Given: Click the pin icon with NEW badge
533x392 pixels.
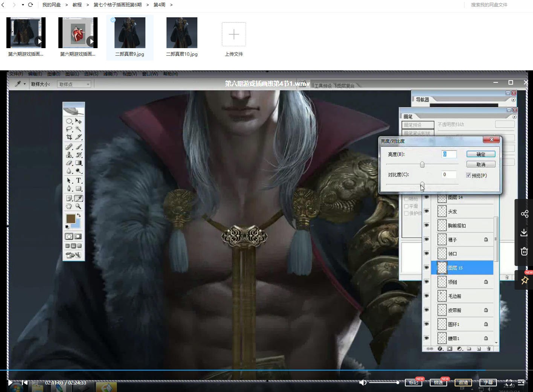Looking at the screenshot, I should pos(524,280).
